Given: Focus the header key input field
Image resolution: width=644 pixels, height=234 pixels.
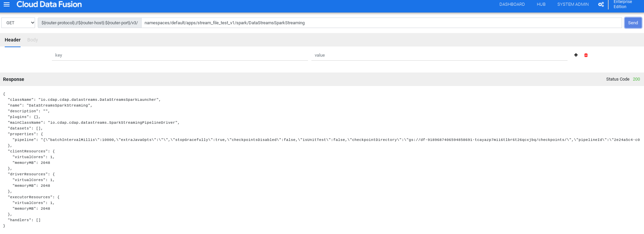Looking at the screenshot, I should [x=180, y=55].
